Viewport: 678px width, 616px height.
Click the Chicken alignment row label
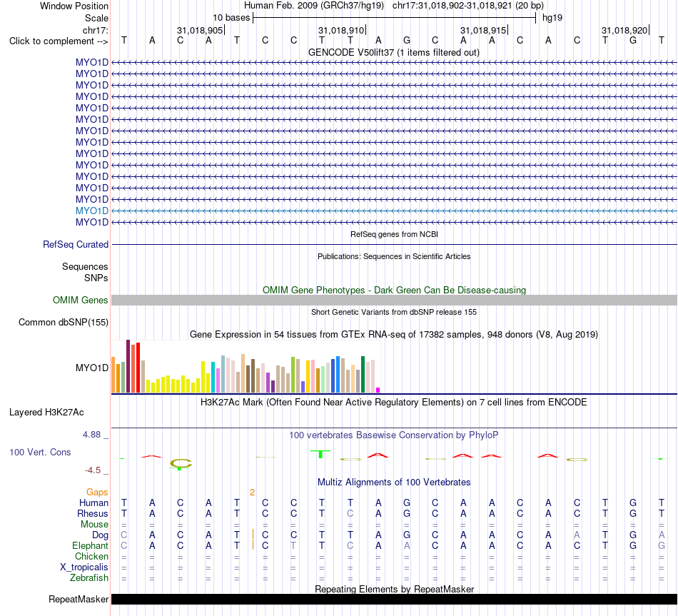tap(91, 556)
